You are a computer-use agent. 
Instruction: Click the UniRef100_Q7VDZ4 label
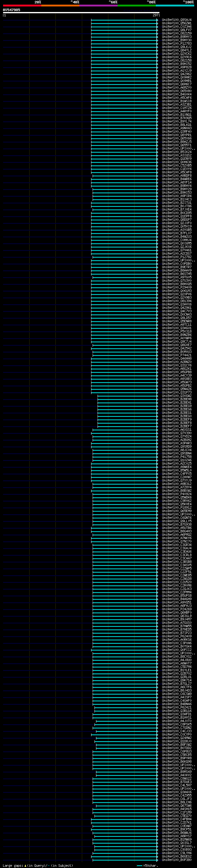pos(176,436)
